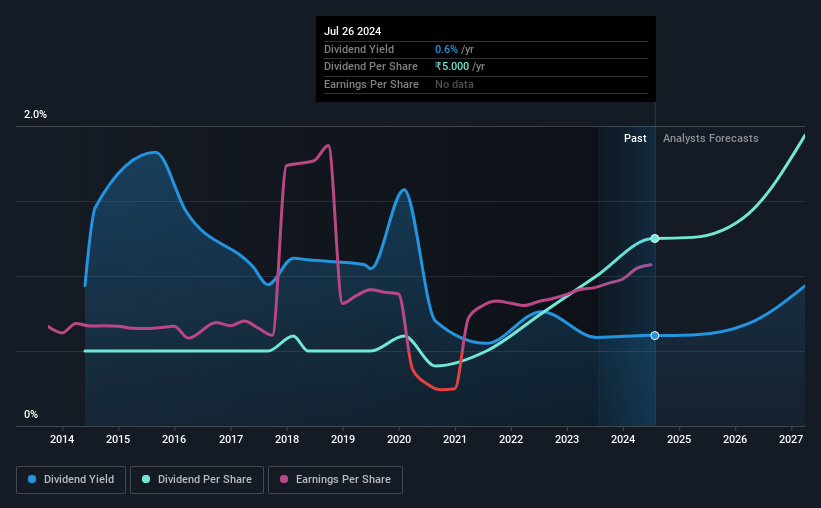The width and height of the screenshot is (821, 508).
Task: Click the Jul 26 2024 tooltip date
Action: 352,31
